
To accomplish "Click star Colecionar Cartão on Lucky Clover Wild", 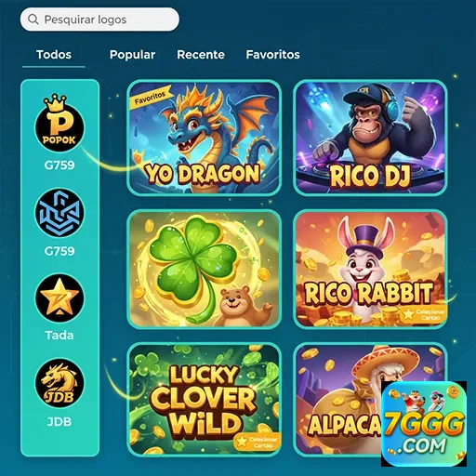I will click(x=257, y=443).
